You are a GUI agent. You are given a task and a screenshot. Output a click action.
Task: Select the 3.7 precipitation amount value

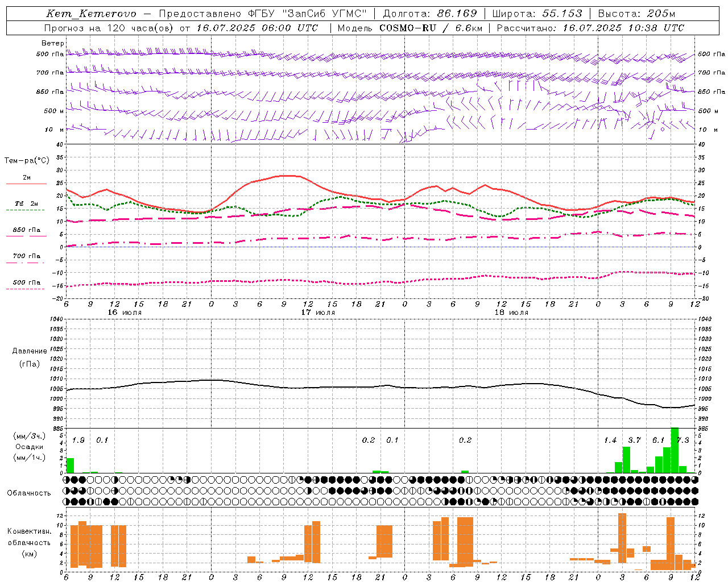[634, 440]
